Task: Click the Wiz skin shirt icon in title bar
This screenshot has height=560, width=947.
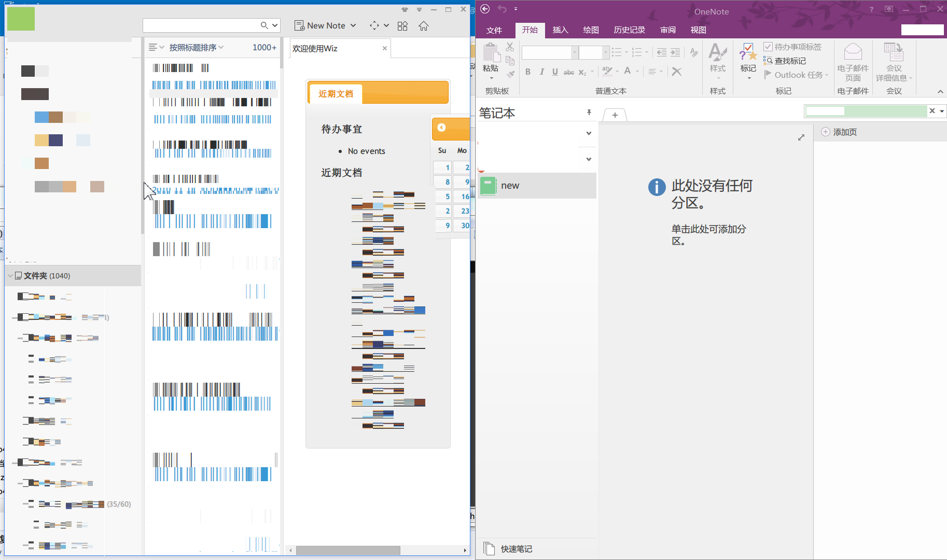Action: pos(405,9)
